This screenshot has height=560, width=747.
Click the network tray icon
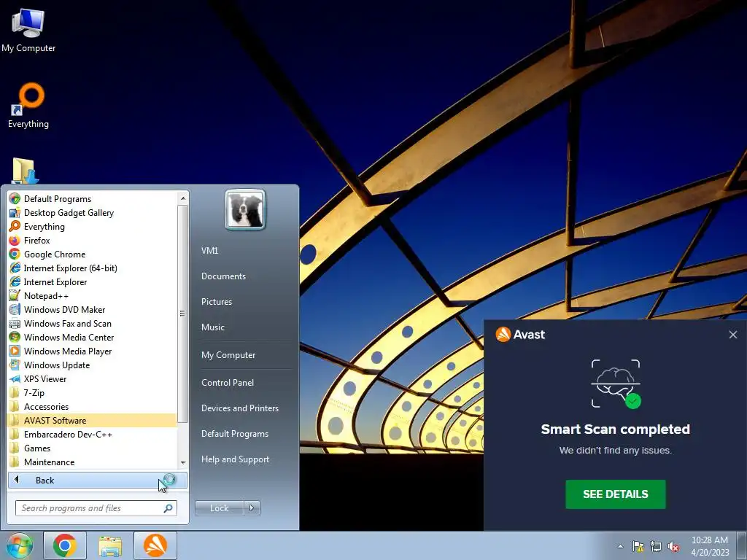[656, 546]
